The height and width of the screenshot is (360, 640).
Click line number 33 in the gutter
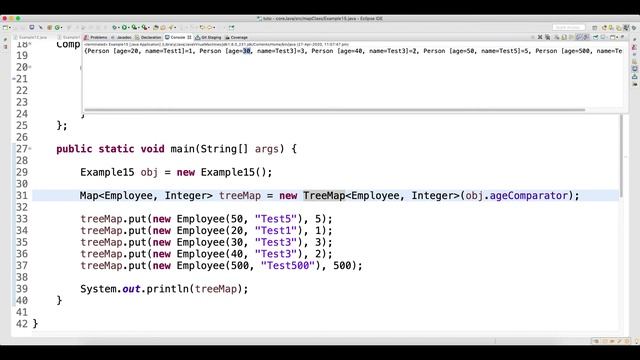tap(22, 219)
